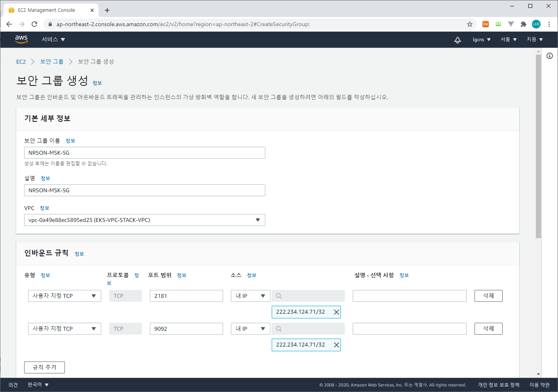Open the notifications bell icon
The image size is (558, 392).
[458, 40]
